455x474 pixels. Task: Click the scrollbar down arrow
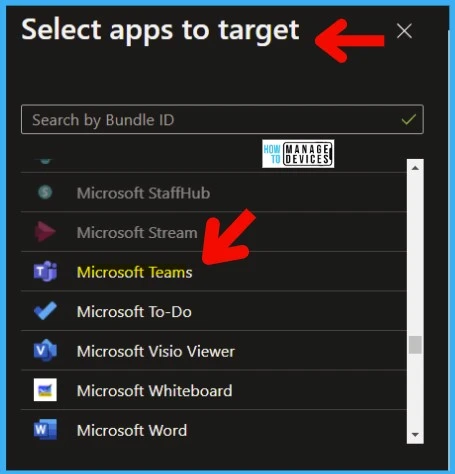point(415,435)
